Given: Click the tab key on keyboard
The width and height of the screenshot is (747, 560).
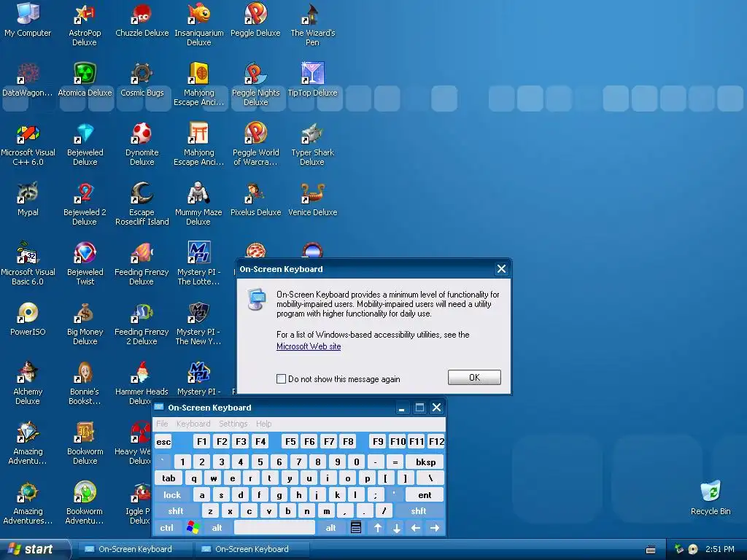Looking at the screenshot, I should point(169,478).
